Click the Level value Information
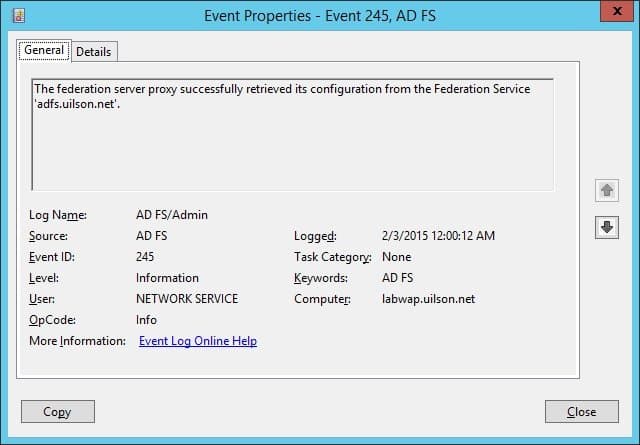Image resolution: width=640 pixels, height=445 pixels. click(x=167, y=278)
